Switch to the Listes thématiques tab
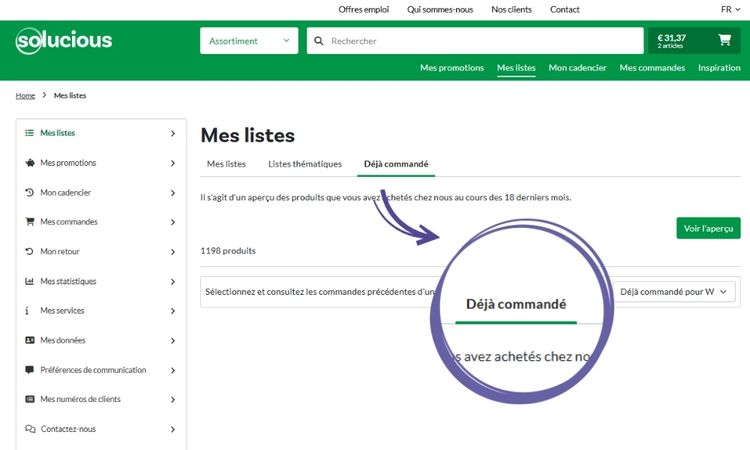The image size is (750, 450). tap(305, 164)
